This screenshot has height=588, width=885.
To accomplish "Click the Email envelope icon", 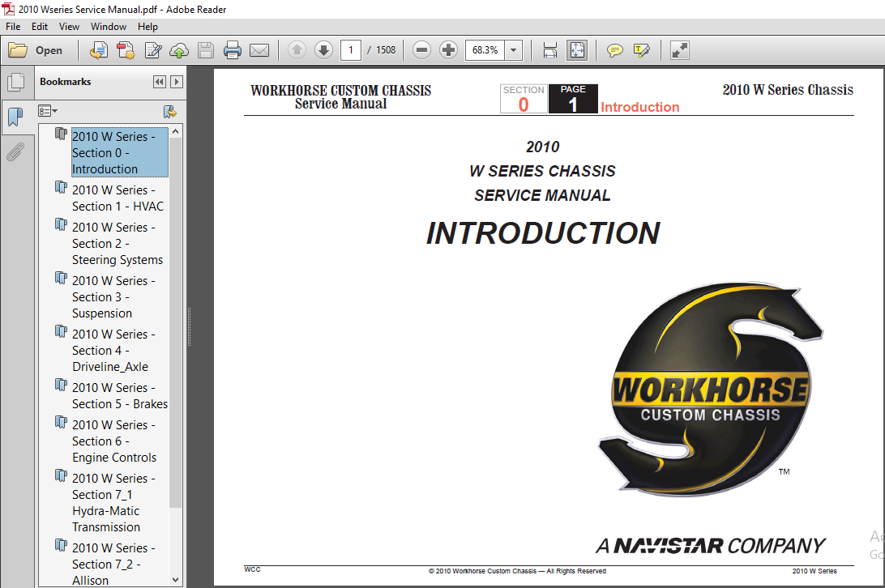I will pos(259,50).
